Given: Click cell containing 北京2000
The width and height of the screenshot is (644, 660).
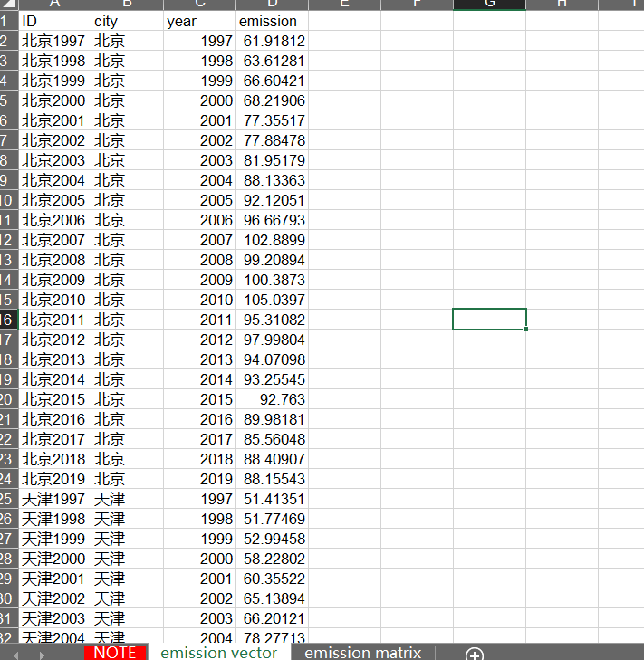Looking at the screenshot, I should [54, 100].
